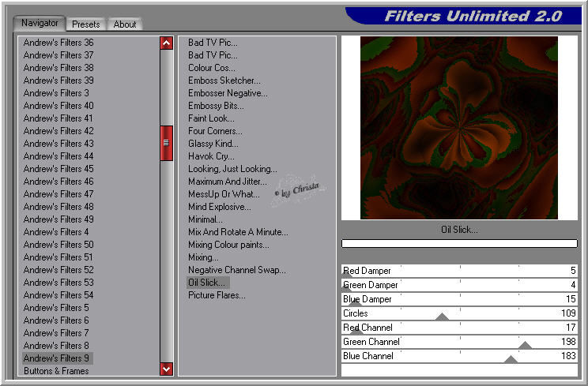
Task: Choose the Four Corners... filter
Action: point(215,131)
